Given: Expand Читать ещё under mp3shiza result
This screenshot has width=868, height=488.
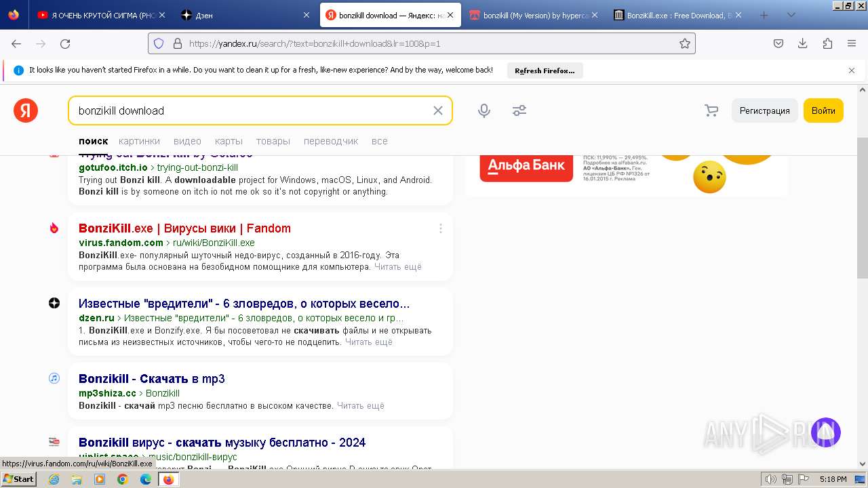Looking at the screenshot, I should (361, 406).
